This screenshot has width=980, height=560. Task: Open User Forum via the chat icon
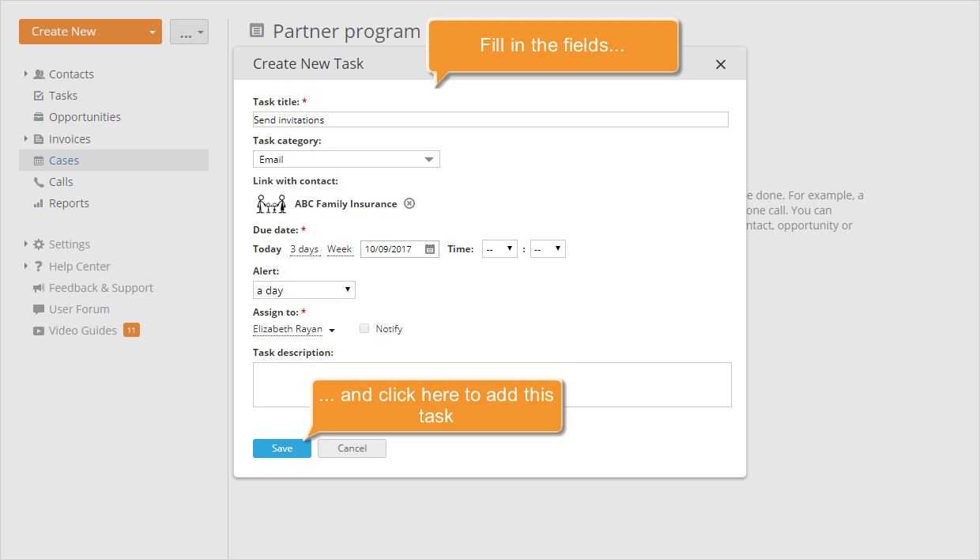[x=38, y=308]
